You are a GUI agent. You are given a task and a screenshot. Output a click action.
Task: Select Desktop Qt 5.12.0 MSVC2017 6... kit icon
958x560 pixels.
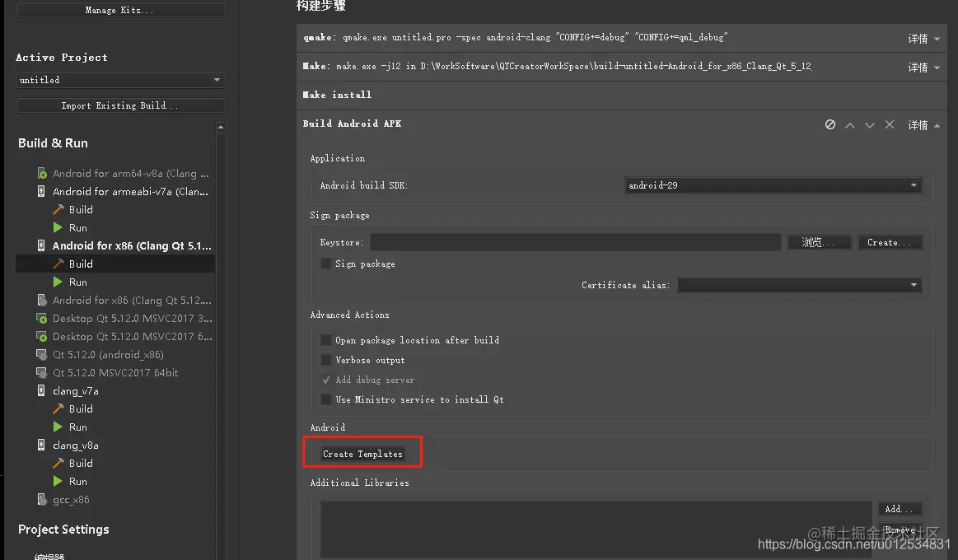(x=41, y=337)
